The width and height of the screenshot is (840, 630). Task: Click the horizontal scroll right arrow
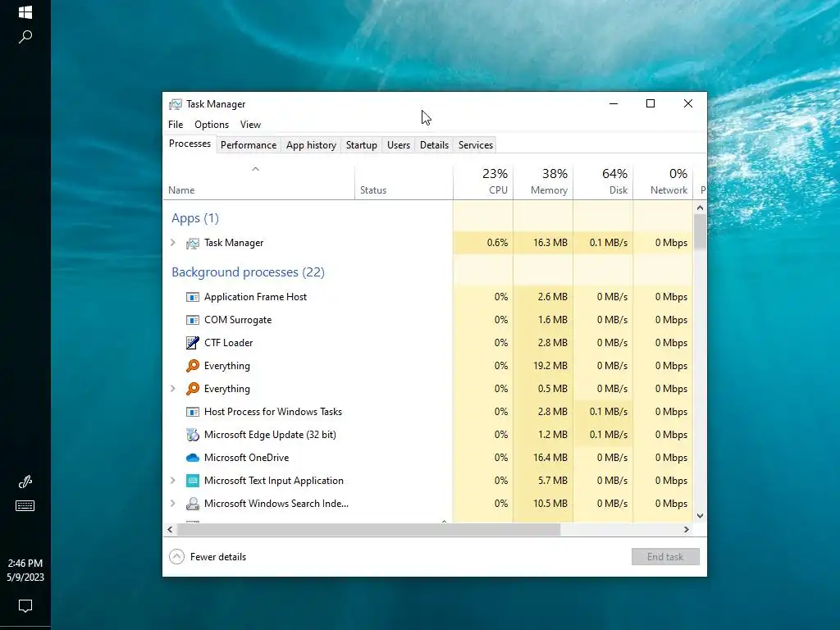[x=687, y=529]
